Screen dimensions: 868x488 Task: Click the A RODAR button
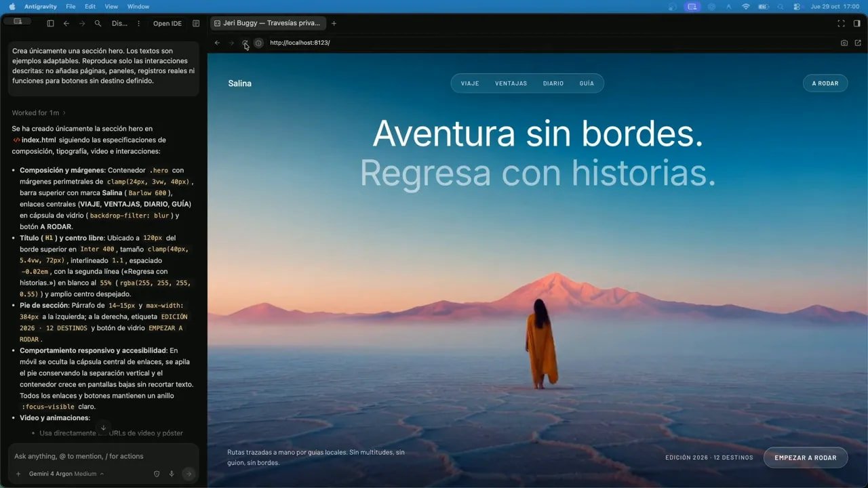coord(825,83)
